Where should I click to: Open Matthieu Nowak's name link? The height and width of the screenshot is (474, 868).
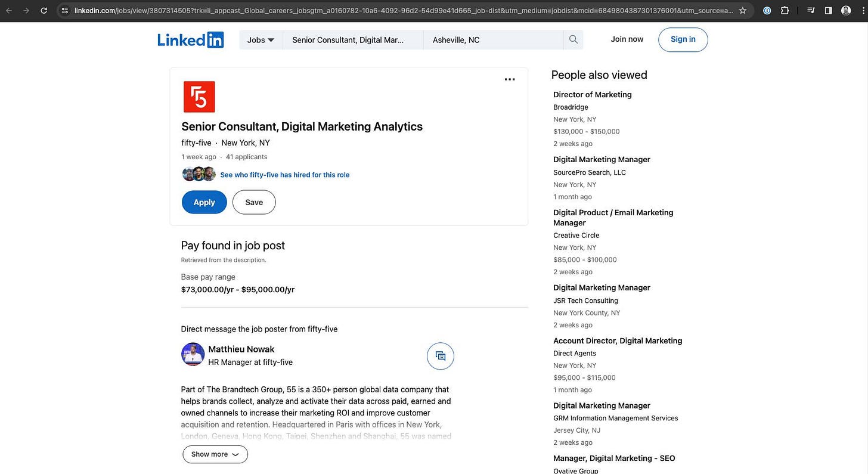tap(241, 349)
